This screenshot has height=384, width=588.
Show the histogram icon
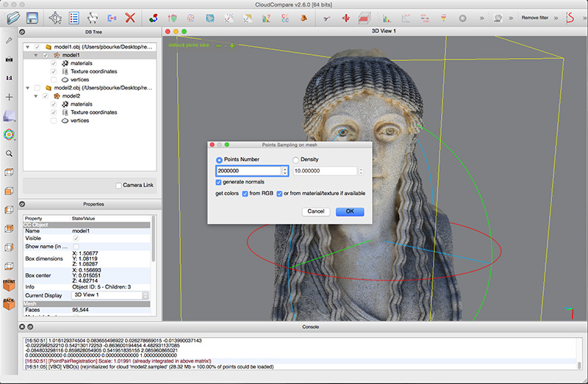click(387, 18)
